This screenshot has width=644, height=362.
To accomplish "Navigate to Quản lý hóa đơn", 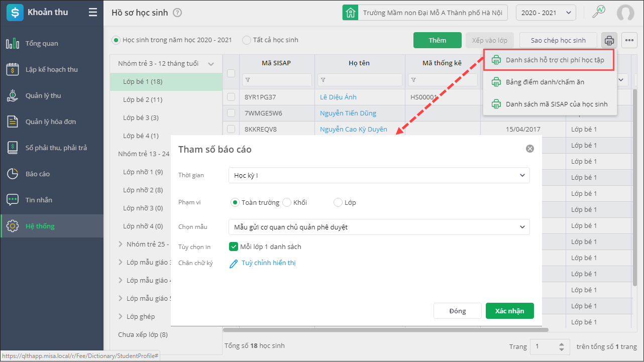I will click(52, 122).
